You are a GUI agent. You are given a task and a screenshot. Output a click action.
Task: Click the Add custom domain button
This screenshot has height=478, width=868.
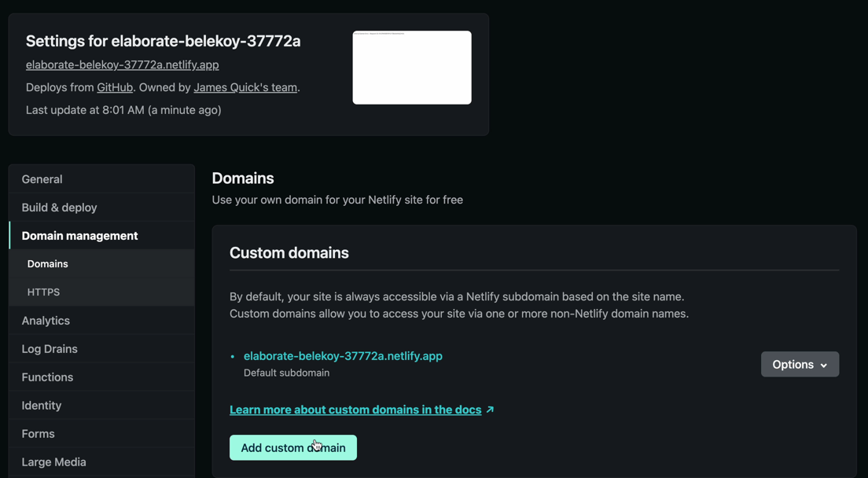(292, 447)
